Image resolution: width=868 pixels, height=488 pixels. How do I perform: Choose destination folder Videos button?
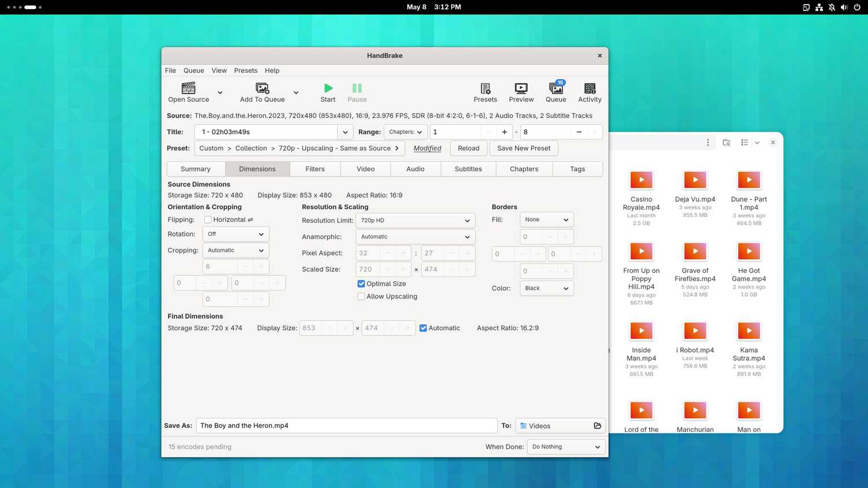(x=560, y=426)
